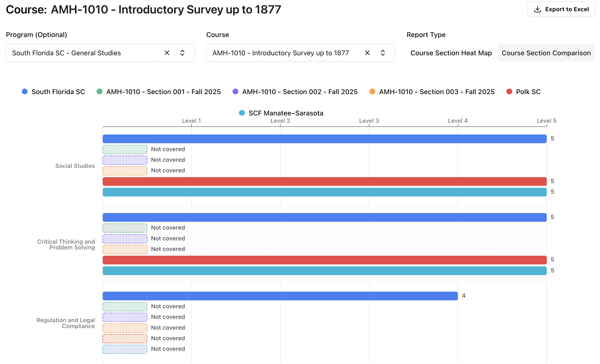Click the orange Section 003 legend dot
Viewport: 600px width, 364px height.
coord(372,91)
